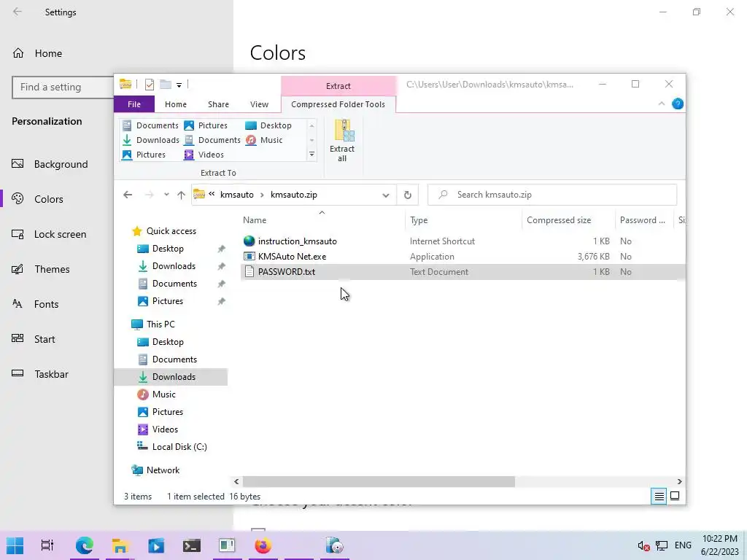
Task: Switch to the Share ribbon tab
Action: [218, 104]
